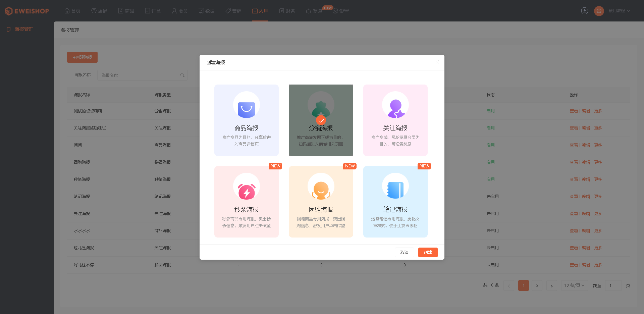Click the 共 18 条 total count
This screenshot has width=644, height=314.
coord(491,285)
